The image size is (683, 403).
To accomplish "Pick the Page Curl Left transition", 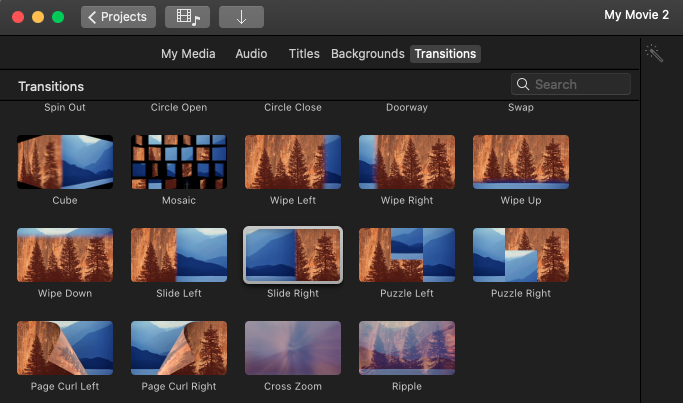I will [x=65, y=348].
